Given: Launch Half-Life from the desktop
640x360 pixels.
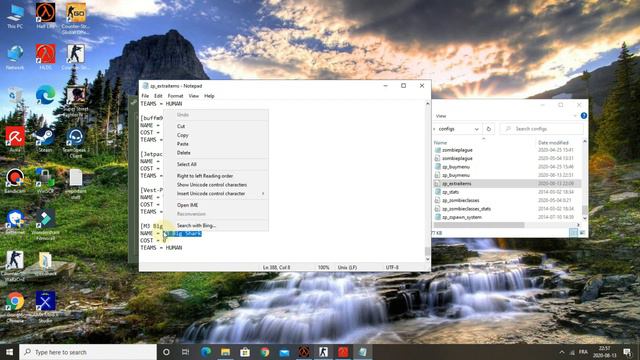Looking at the screenshot, I should coord(45,16).
